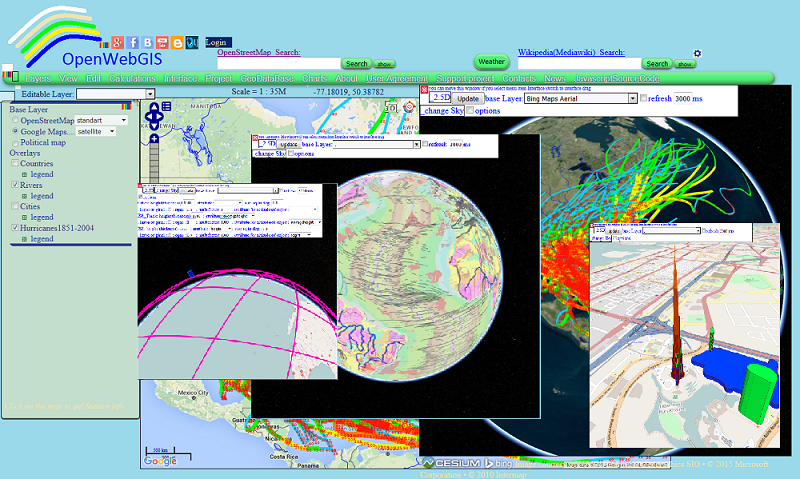
Task: Expand the Hurricanes1851-2004 legend
Action: click(x=24, y=239)
